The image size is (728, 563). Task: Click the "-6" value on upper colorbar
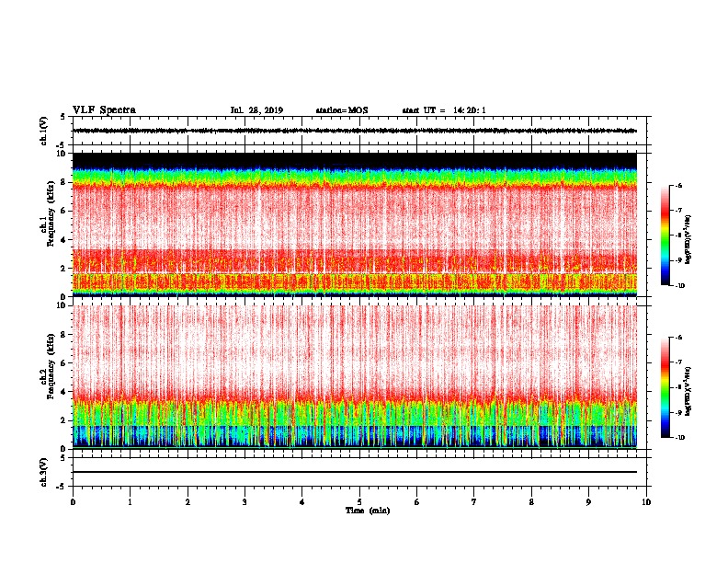(677, 186)
